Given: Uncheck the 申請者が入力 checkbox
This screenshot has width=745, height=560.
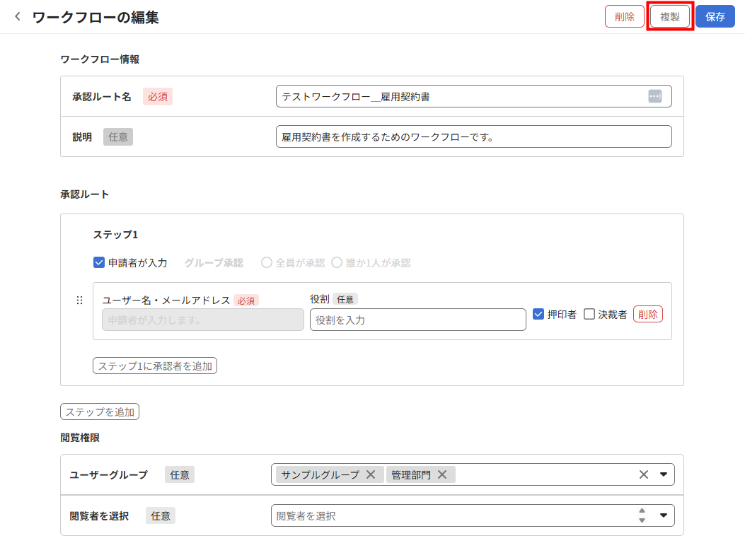Looking at the screenshot, I should point(99,262).
